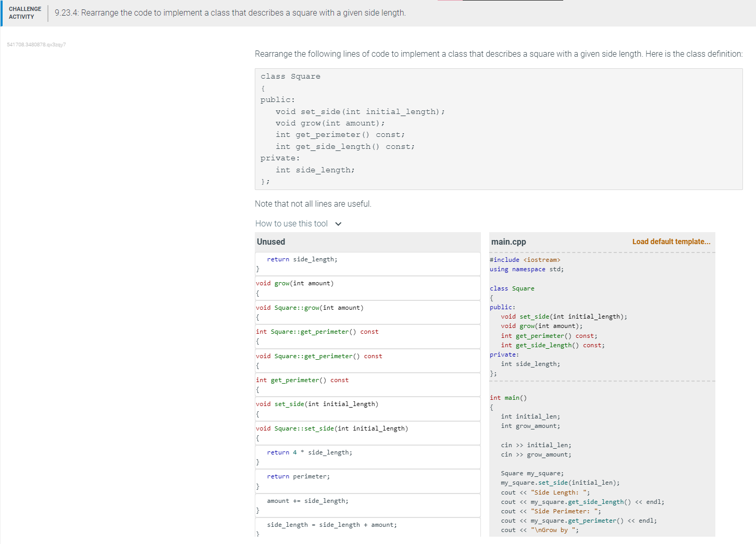The height and width of the screenshot is (544, 756).
Task: Select 'side_length = side_length + amount;' block
Action: (367, 527)
